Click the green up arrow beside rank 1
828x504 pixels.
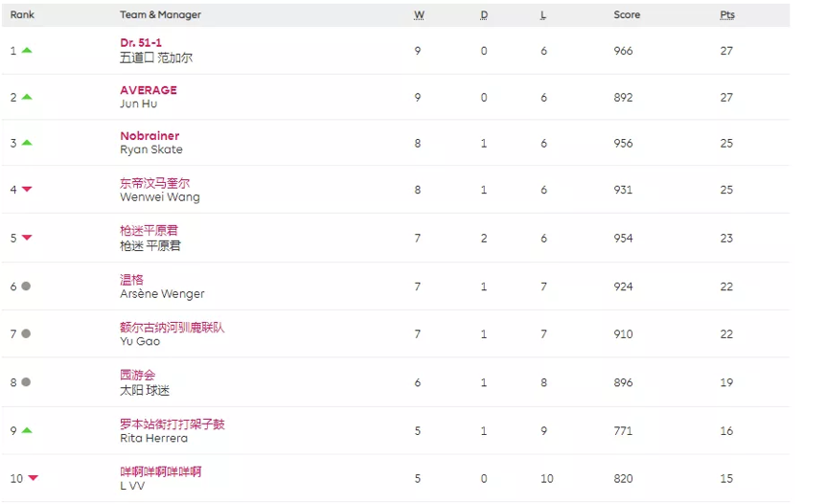(x=27, y=51)
